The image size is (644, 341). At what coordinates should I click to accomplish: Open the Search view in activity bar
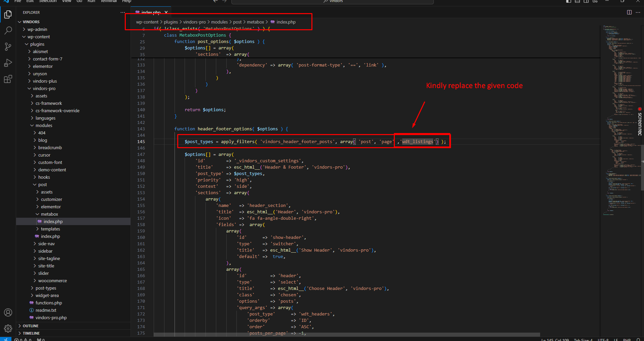(8, 31)
